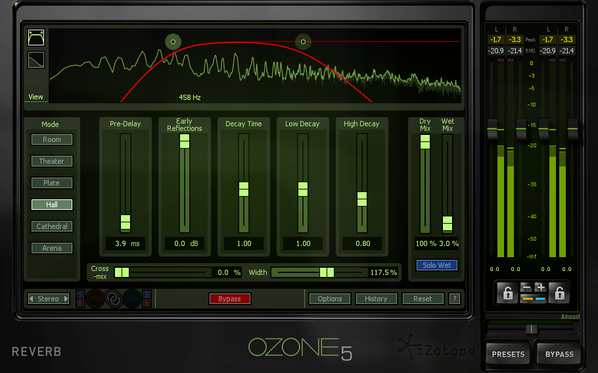Click the Side channel circle icon
598x373 pixels.
tap(132, 299)
